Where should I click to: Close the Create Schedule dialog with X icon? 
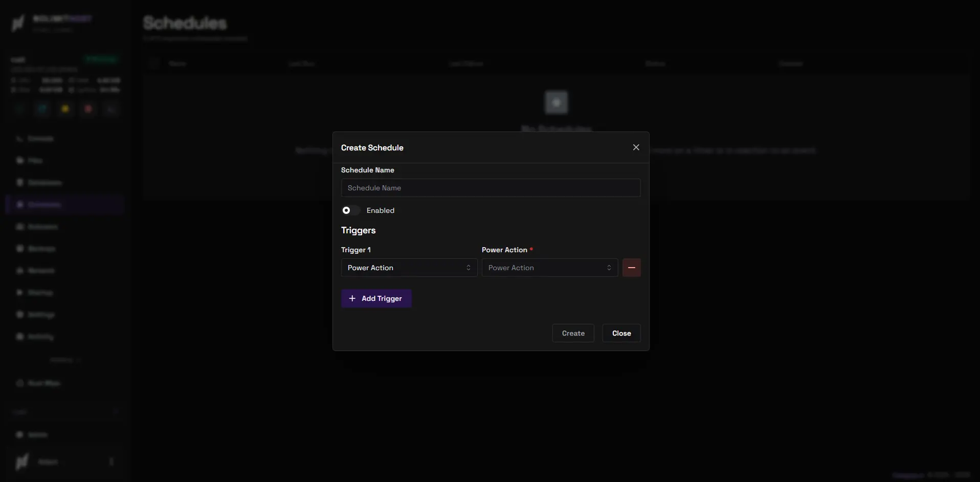[636, 147]
